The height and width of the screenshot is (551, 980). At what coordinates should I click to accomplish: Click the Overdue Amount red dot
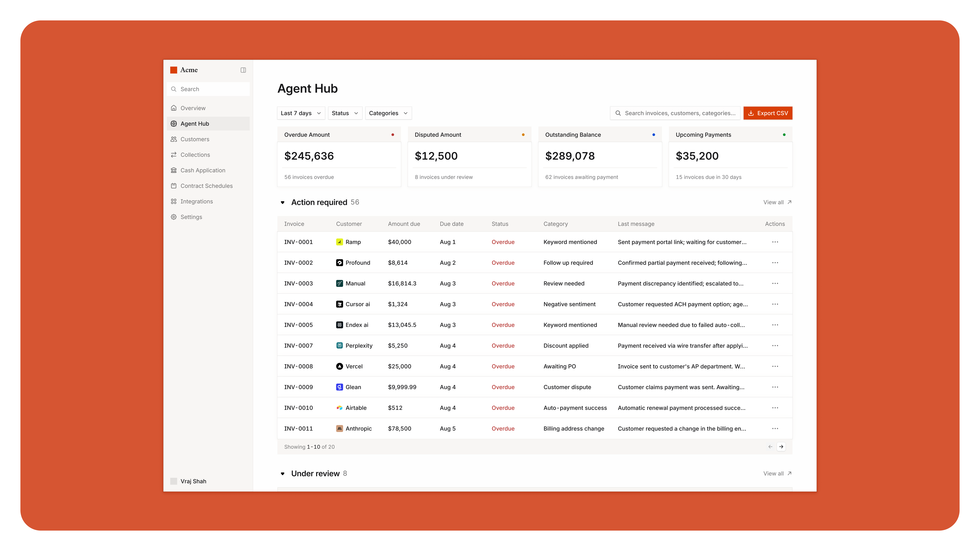point(393,135)
